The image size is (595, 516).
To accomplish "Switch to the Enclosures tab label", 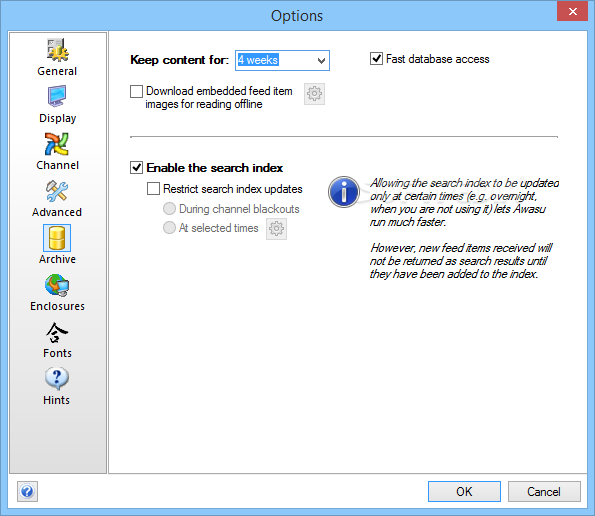I will tap(57, 306).
